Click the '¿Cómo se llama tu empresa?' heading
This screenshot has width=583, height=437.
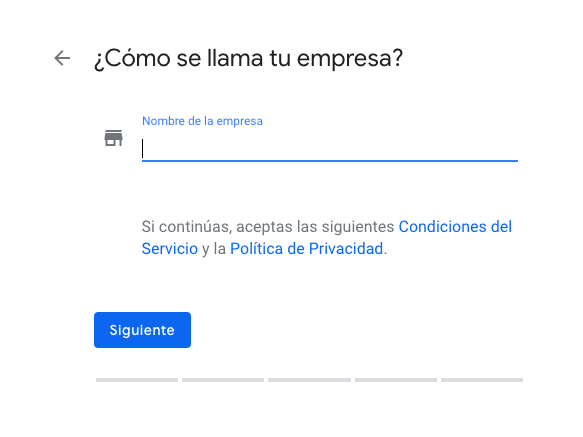click(x=248, y=58)
